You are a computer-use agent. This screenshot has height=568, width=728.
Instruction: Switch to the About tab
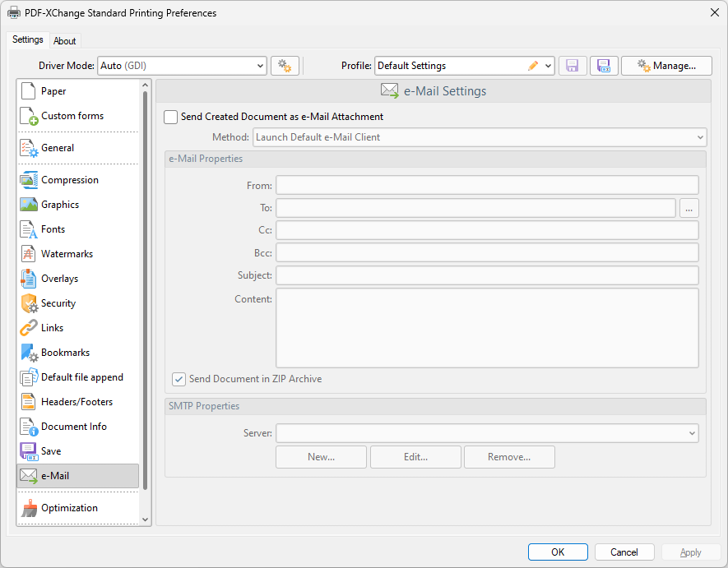[x=64, y=41]
